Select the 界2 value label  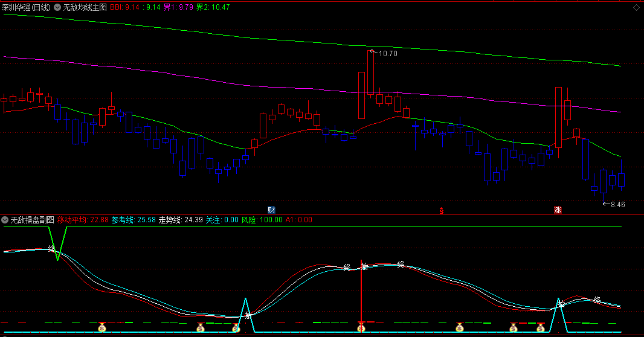coord(213,7)
